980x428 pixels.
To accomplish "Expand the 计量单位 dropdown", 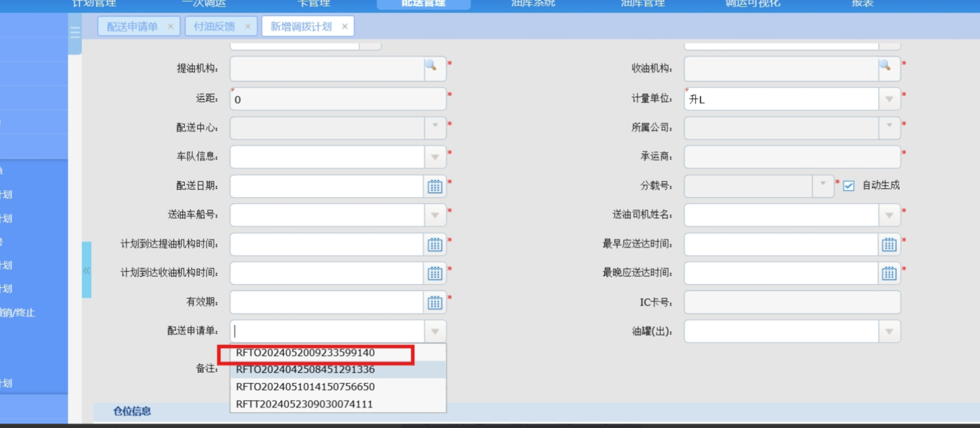I will [889, 99].
